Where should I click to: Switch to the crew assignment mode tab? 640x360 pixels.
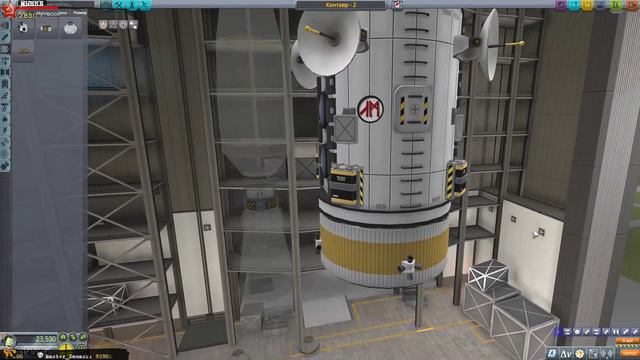tap(132, 4)
